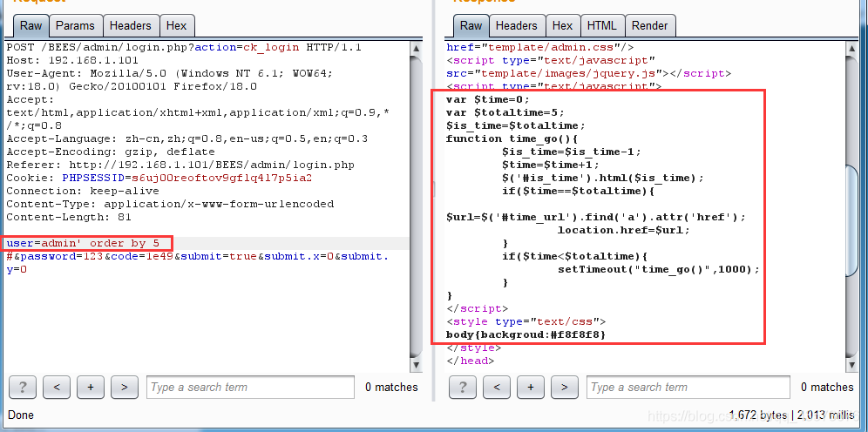Screen dimensions: 868x432
Task: Click 'location.href=$url;' in the response
Action: point(624,230)
